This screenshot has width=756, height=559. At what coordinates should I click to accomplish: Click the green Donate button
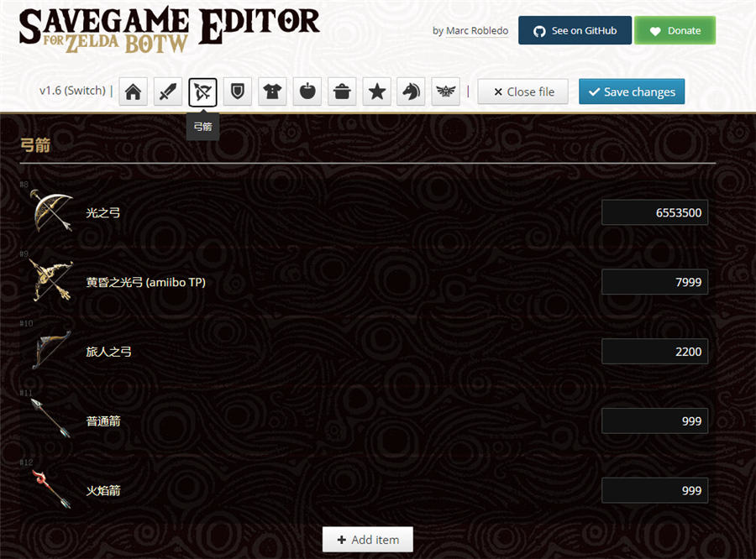click(x=675, y=30)
